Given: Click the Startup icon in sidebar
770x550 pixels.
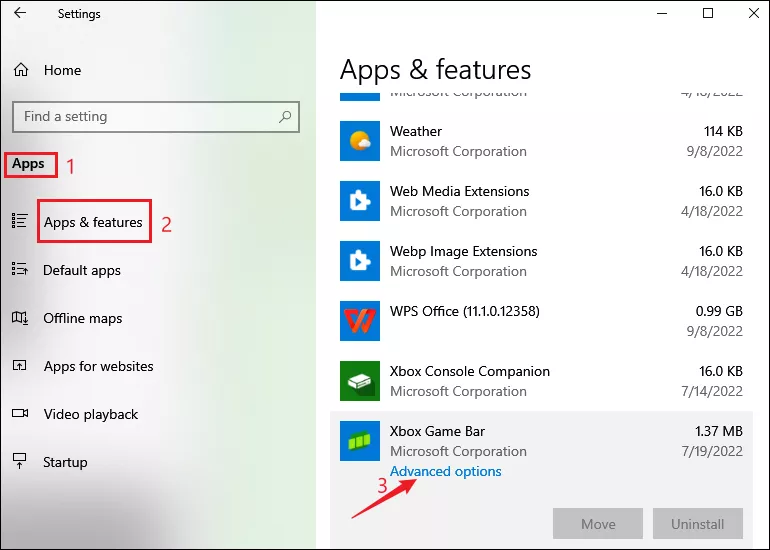Looking at the screenshot, I should click(20, 461).
